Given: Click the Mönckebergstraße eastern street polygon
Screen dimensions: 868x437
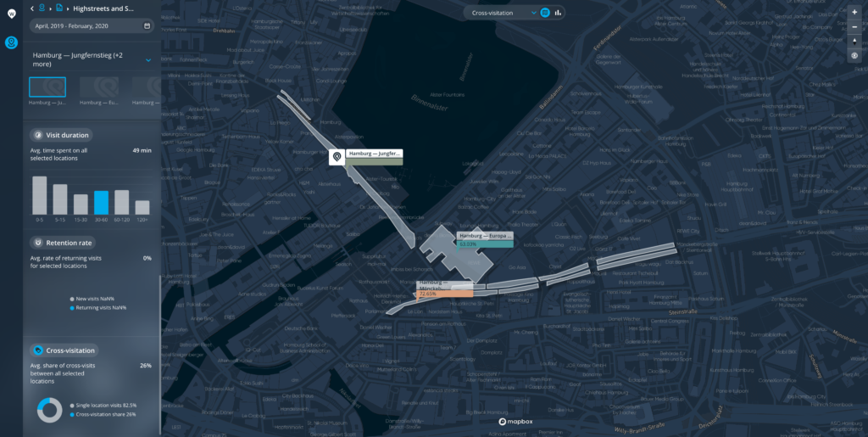Looking at the screenshot, I should [x=636, y=256].
